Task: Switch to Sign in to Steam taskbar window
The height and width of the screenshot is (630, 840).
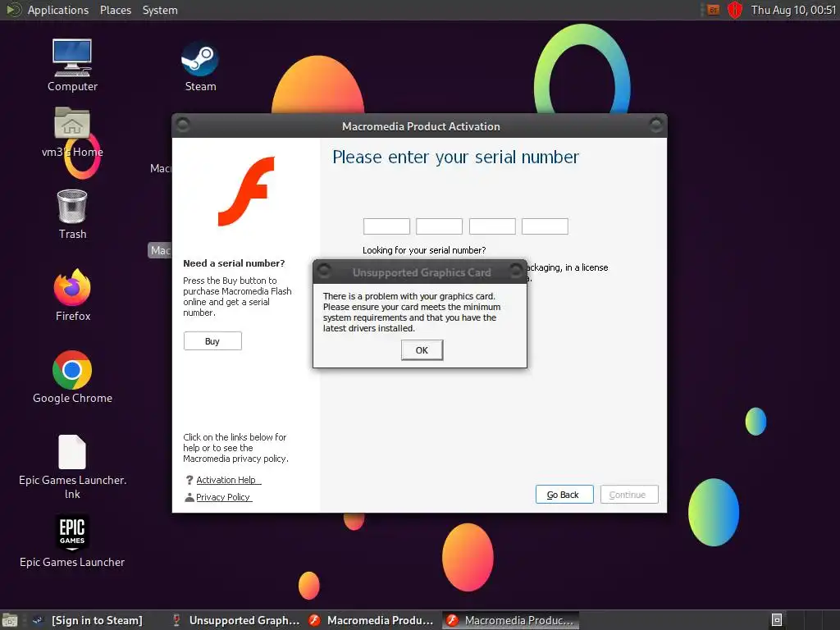Action: pyautogui.click(x=89, y=620)
